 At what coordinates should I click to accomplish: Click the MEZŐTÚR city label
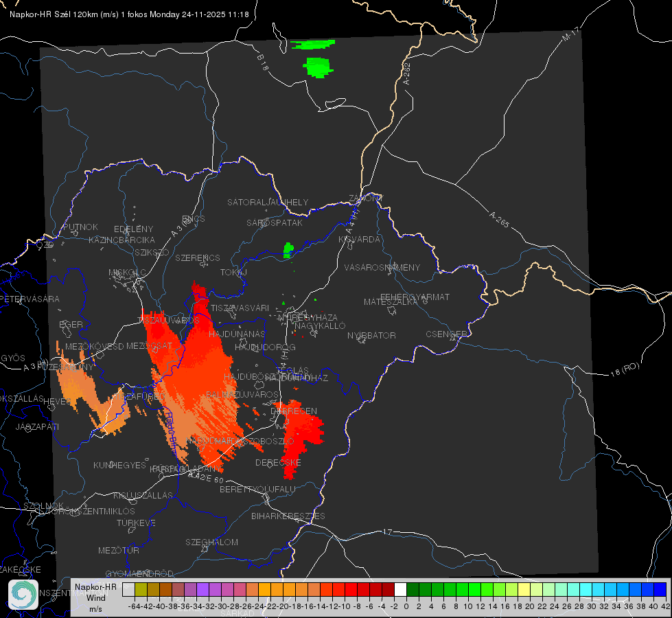pos(118,550)
